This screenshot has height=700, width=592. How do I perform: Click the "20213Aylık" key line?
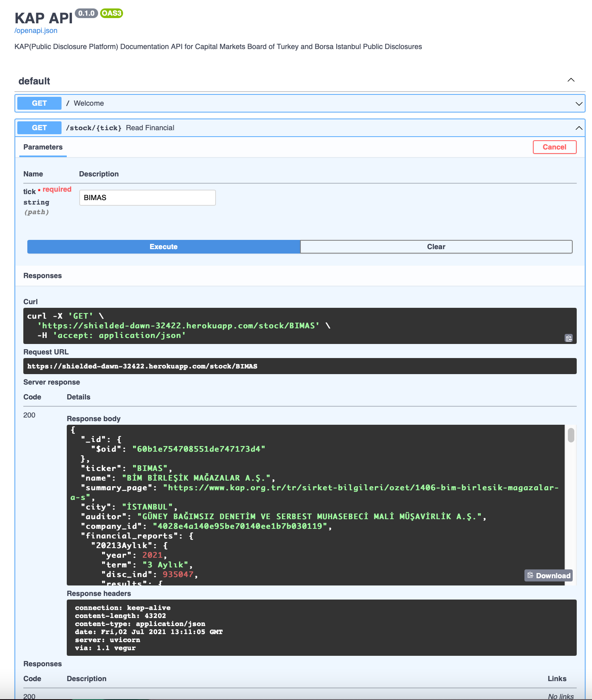129,545
